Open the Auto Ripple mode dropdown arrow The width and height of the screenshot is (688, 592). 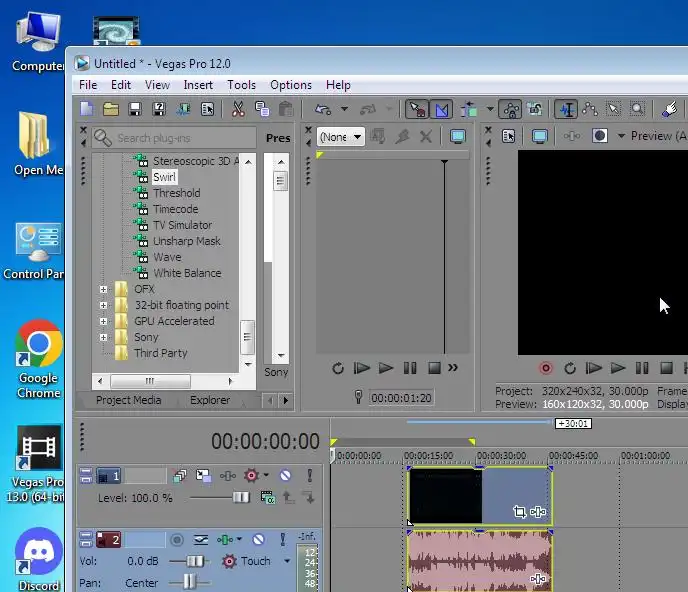pyautogui.click(x=490, y=109)
